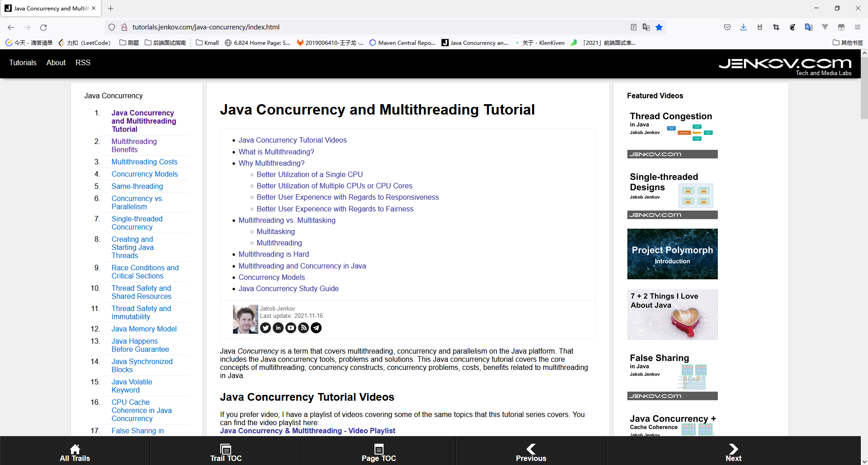Image resolution: width=868 pixels, height=465 pixels.
Task: Click the crop screenshot extension icon
Action: (776, 27)
